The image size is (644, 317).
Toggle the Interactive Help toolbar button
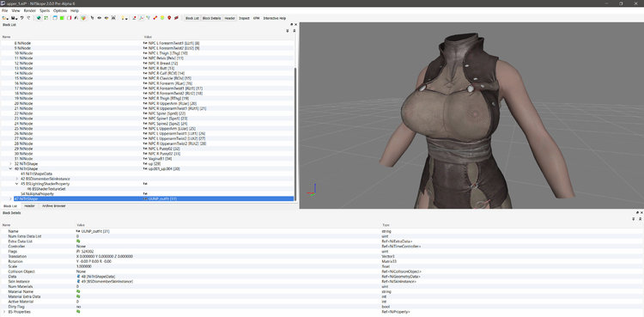tap(275, 18)
